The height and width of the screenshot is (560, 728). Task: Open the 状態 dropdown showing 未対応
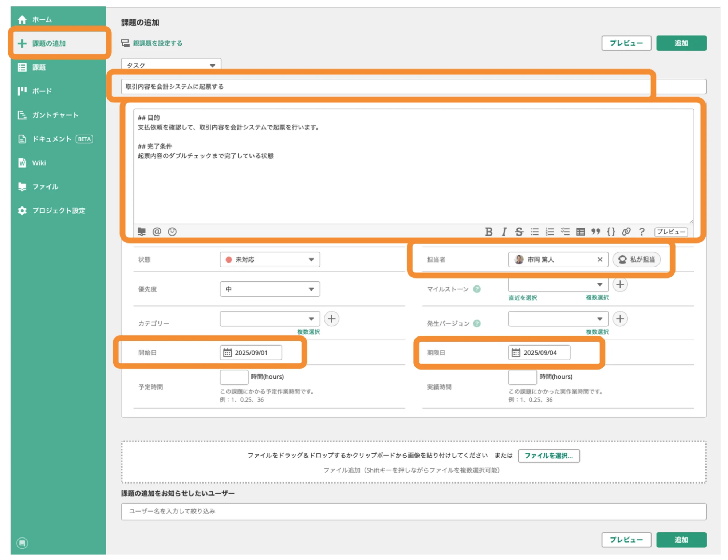pos(270,260)
